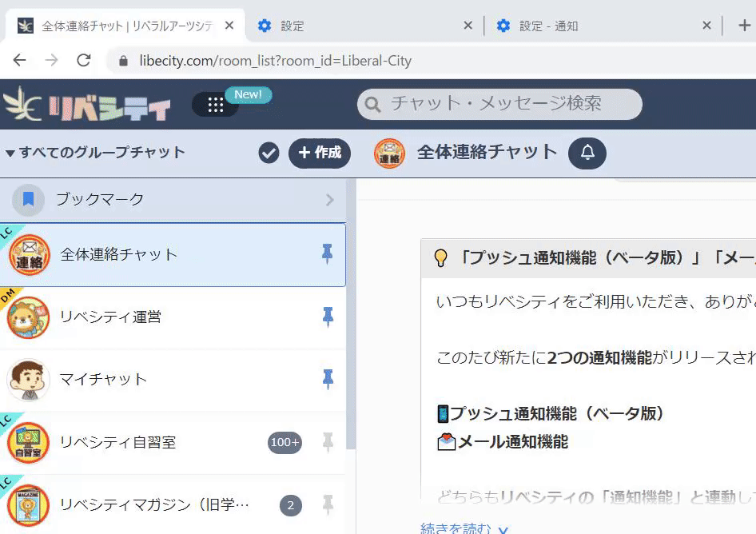The image size is (756, 534).
Task: Click the unread badge showing 2
Action: [x=291, y=505]
